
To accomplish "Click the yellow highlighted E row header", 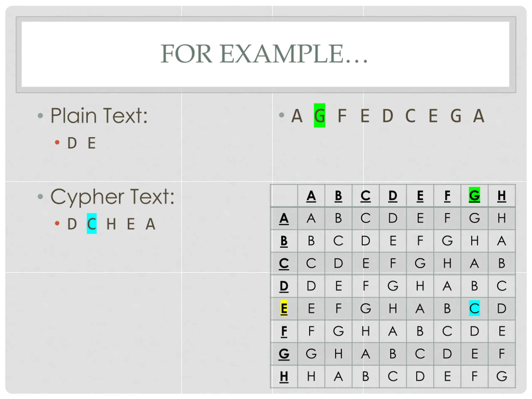I will click(x=284, y=308).
